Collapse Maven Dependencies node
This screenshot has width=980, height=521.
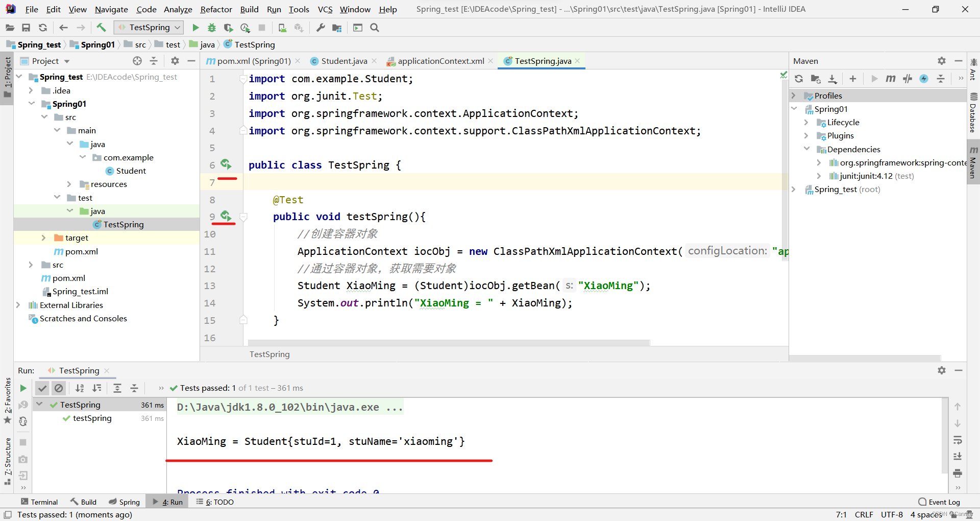[807, 149]
